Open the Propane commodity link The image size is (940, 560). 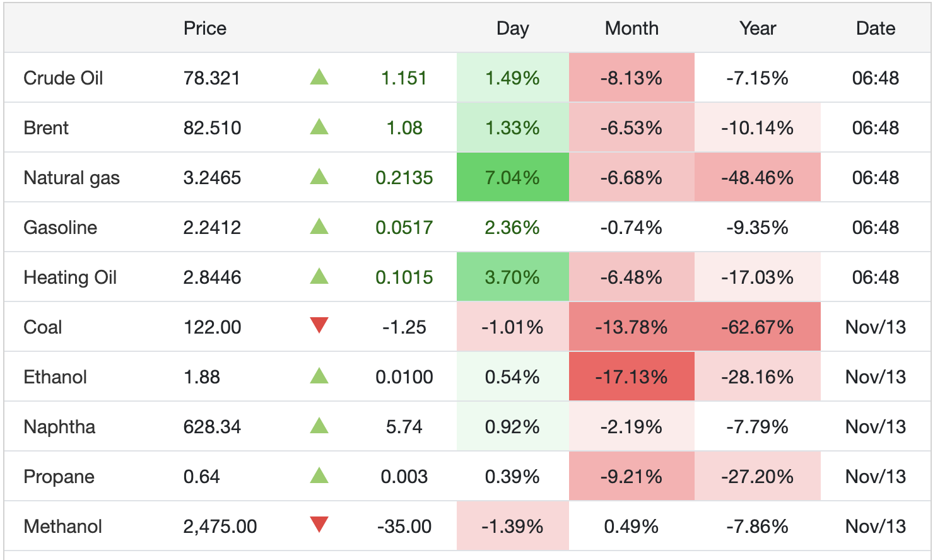tap(59, 477)
